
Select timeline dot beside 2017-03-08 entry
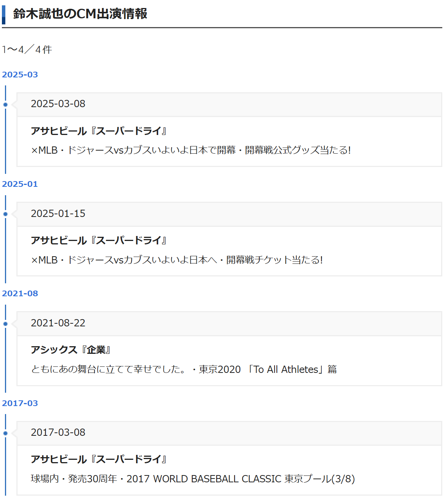coord(5,433)
